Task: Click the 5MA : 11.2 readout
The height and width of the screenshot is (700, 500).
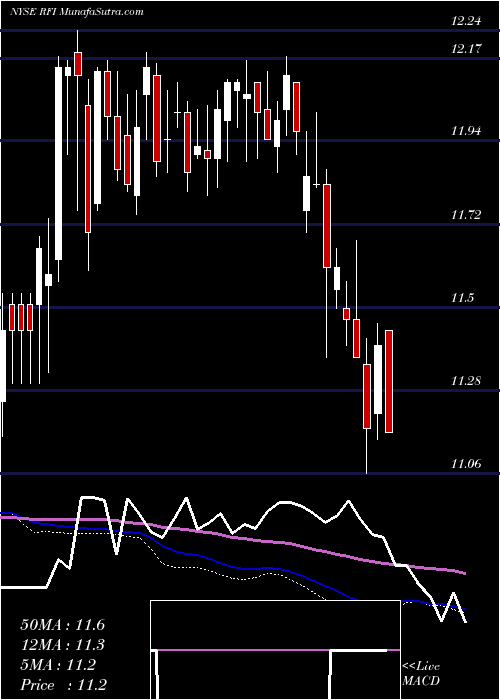Action: [x=58, y=665]
